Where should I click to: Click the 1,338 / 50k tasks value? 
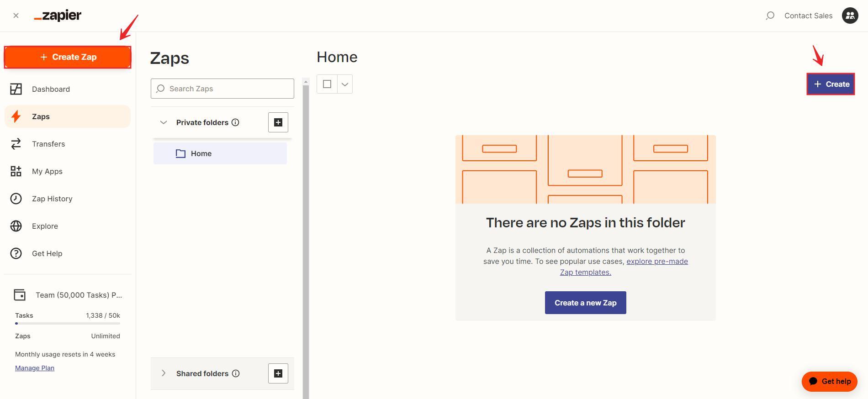(x=103, y=315)
